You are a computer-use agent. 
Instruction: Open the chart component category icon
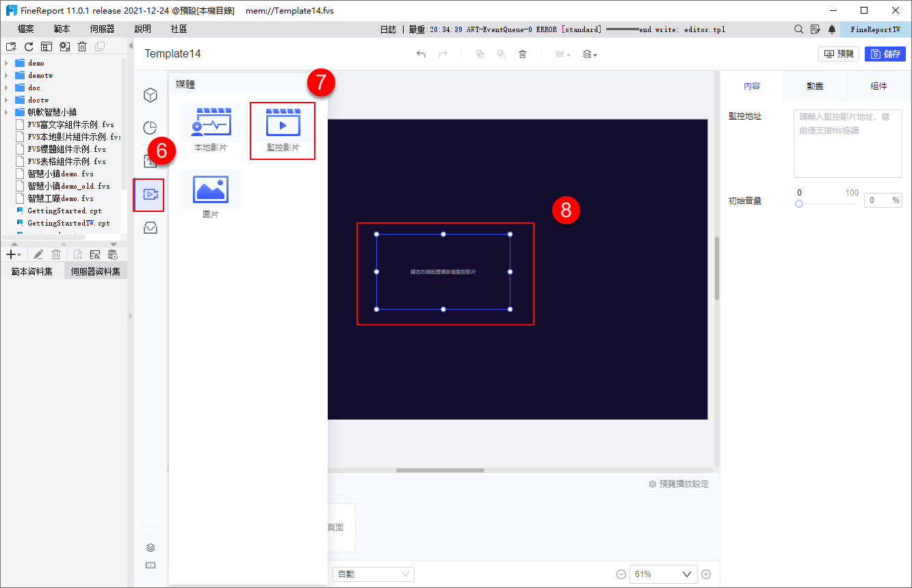tap(151, 128)
